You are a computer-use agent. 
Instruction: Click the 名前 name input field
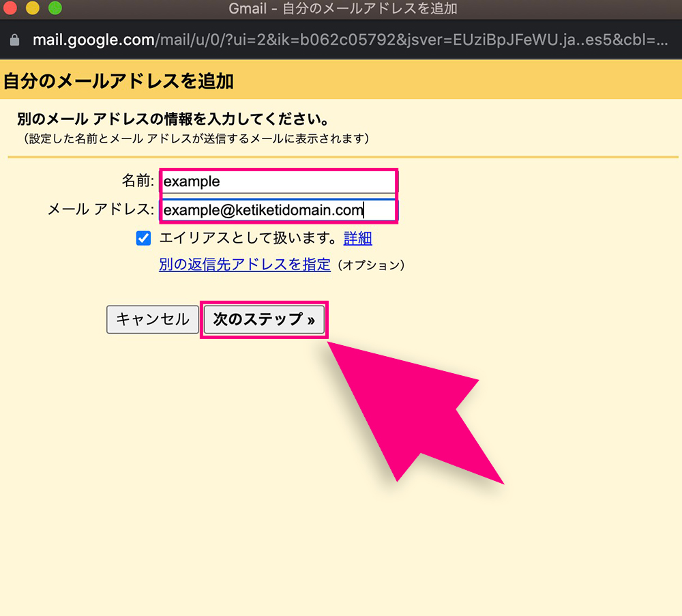pyautogui.click(x=278, y=181)
